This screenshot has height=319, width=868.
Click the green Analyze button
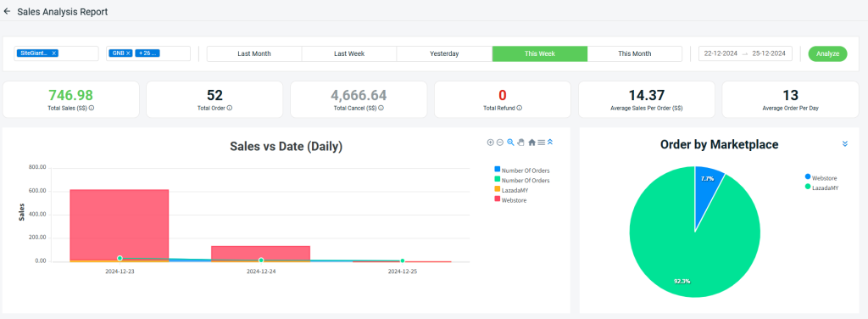pos(827,53)
